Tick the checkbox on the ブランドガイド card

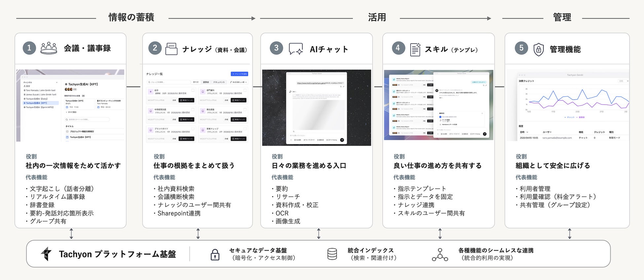(193, 129)
